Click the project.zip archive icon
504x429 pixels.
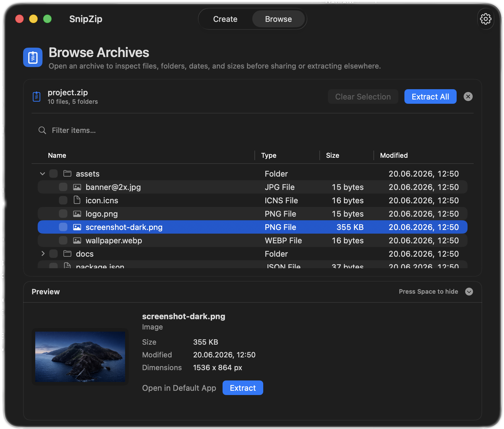pyautogui.click(x=37, y=96)
